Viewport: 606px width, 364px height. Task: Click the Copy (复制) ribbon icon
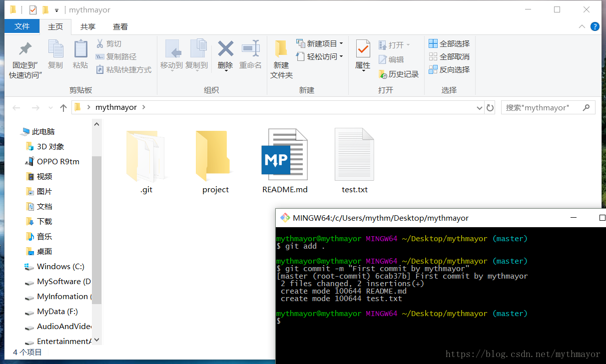[55, 49]
